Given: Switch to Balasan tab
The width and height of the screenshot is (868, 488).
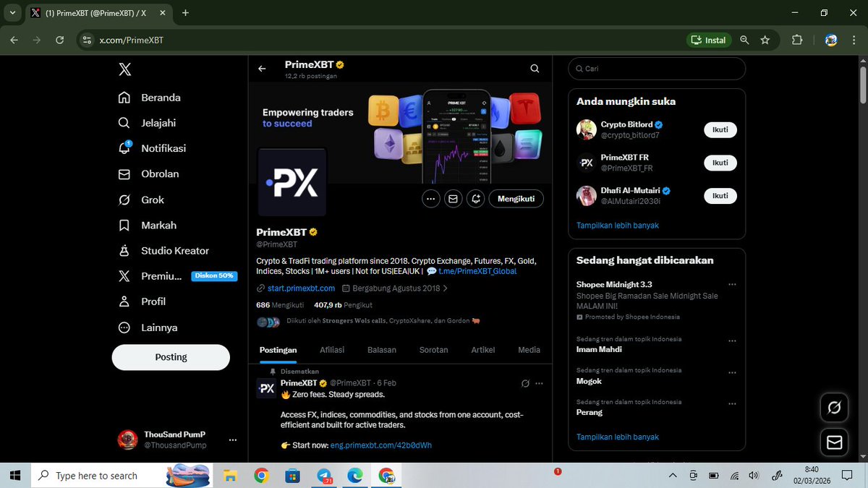Looking at the screenshot, I should tap(382, 350).
